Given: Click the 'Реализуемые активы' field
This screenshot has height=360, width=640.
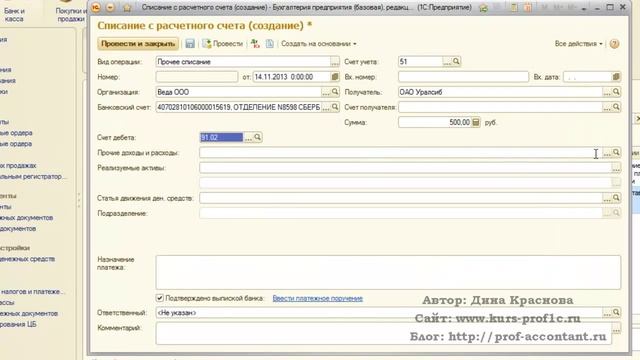Looking at the screenshot, I should tap(405, 168).
